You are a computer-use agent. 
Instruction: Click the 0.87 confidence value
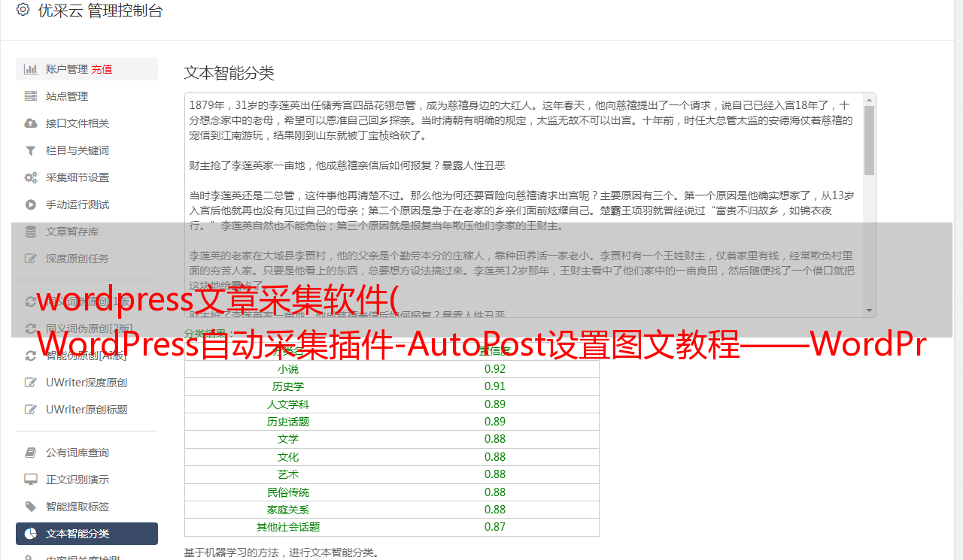[x=495, y=527]
